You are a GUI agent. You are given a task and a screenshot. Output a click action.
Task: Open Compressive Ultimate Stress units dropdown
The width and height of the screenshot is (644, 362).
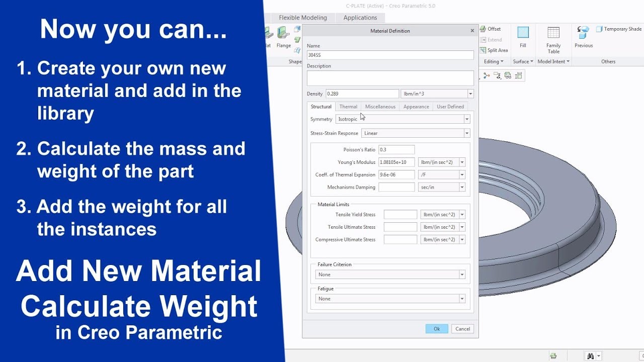pyautogui.click(x=462, y=240)
